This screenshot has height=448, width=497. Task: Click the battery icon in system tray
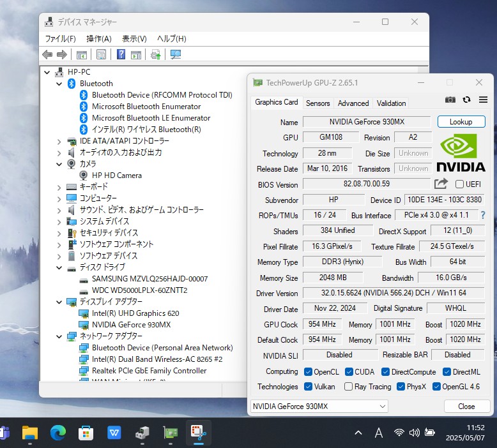pyautogui.click(x=429, y=432)
